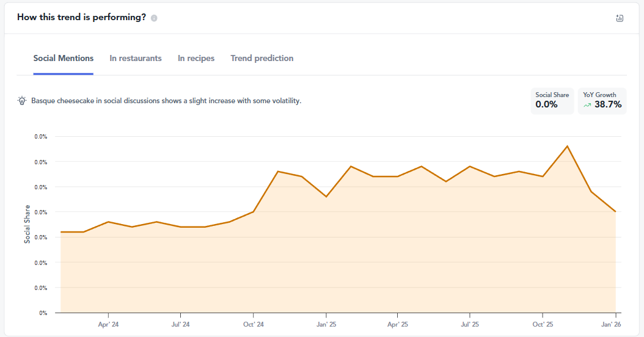Click the "How this trend is performing?" heading
The width and height of the screenshot is (644, 337).
tap(81, 18)
